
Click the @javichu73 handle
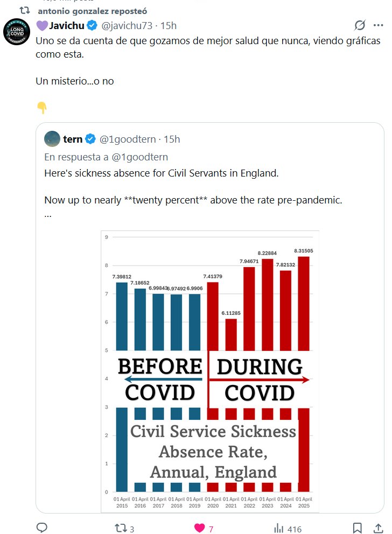coord(127,25)
